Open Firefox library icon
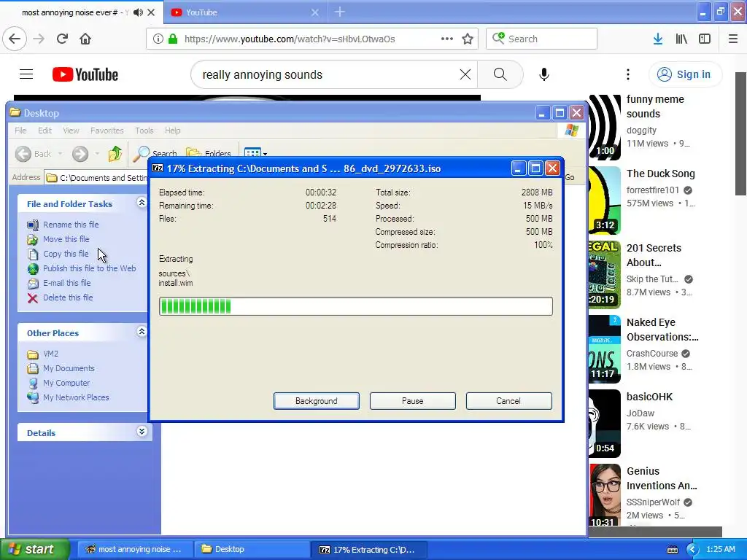 click(681, 39)
